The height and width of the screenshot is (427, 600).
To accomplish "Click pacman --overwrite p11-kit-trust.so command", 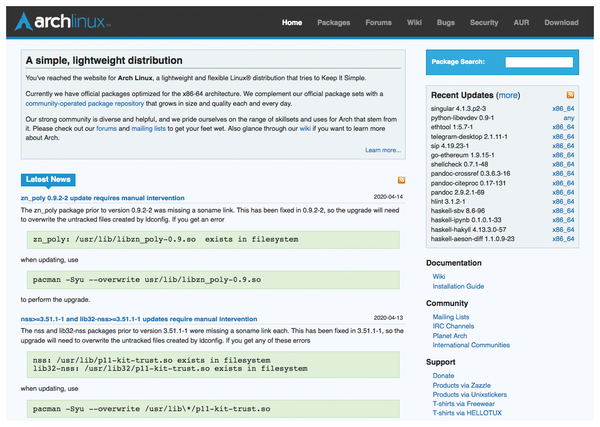I will (213, 409).
